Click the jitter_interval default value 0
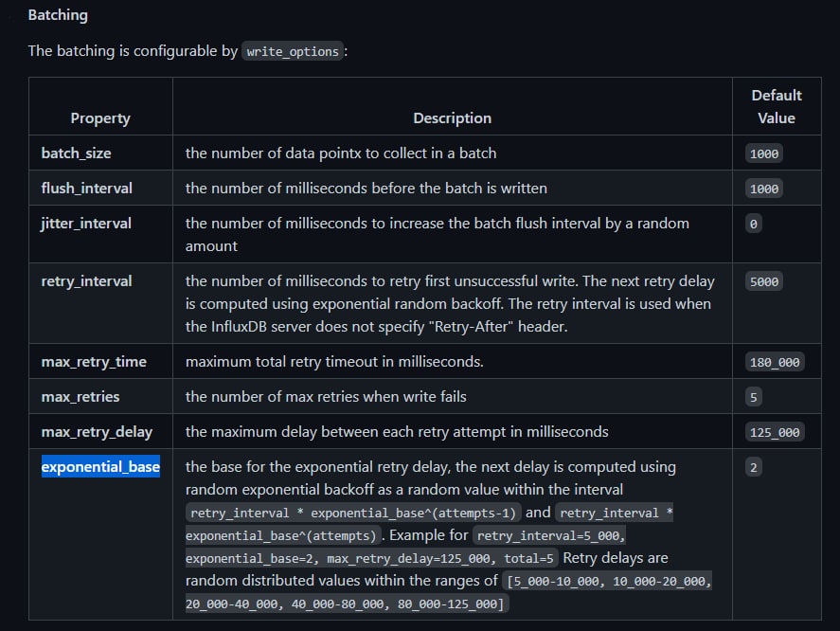840x631 pixels. (753, 225)
